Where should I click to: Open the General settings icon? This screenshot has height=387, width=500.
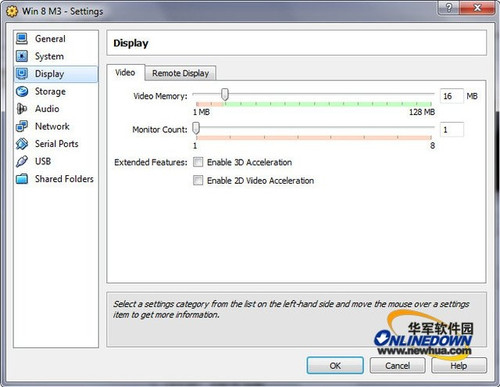click(x=22, y=39)
